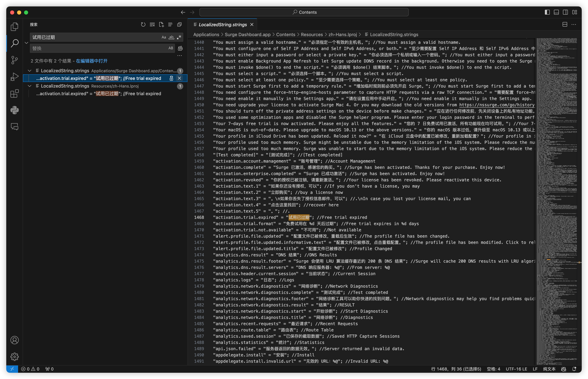Toggle Match Whole Word option
This screenshot has height=379, width=588.
click(x=171, y=37)
